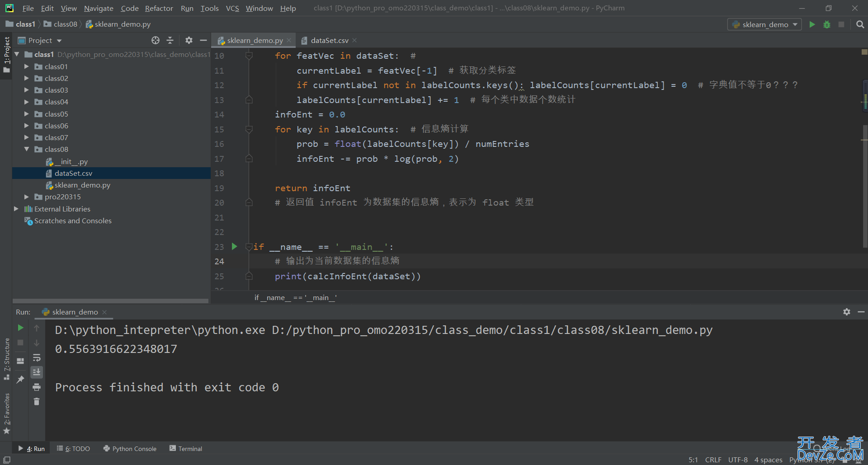Fold the if __name__ block at line 23
868x465 pixels.
coord(249,247)
